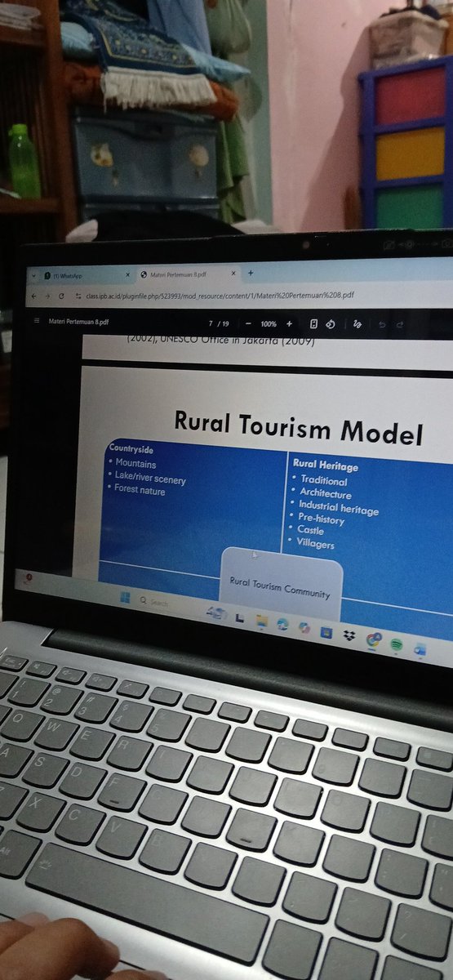Click the Forest nature bullet
Image resolution: width=453 pixels, height=980 pixels.
(x=139, y=490)
